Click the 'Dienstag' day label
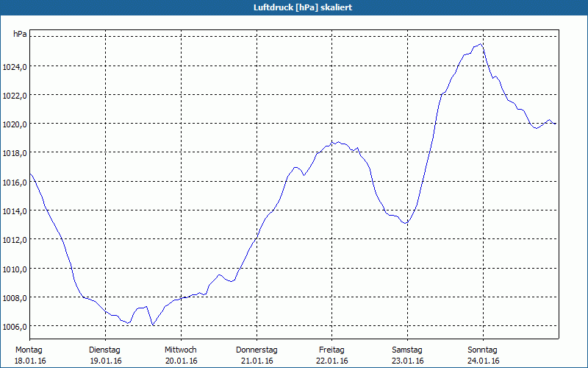Image resolution: width=588 pixels, height=368 pixels. (x=104, y=350)
